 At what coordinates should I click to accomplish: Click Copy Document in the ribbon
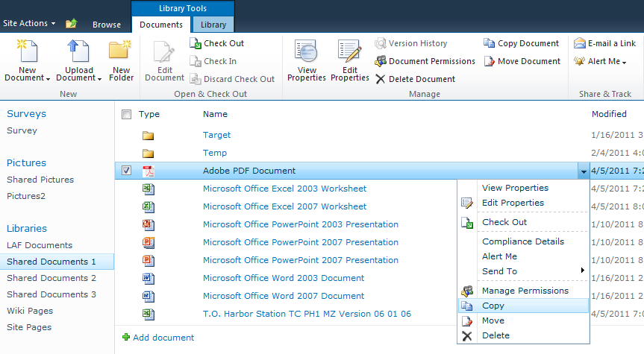tap(521, 43)
